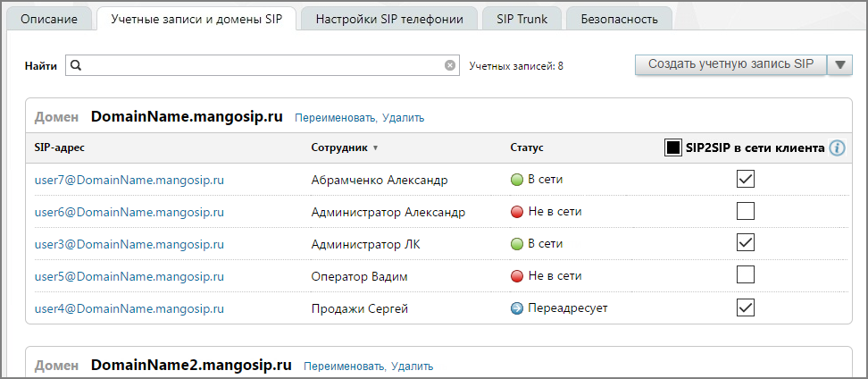Image resolution: width=868 pixels, height=379 pixels.
Task: Select Учетные записи и домены SIP tab
Action: click(x=196, y=20)
